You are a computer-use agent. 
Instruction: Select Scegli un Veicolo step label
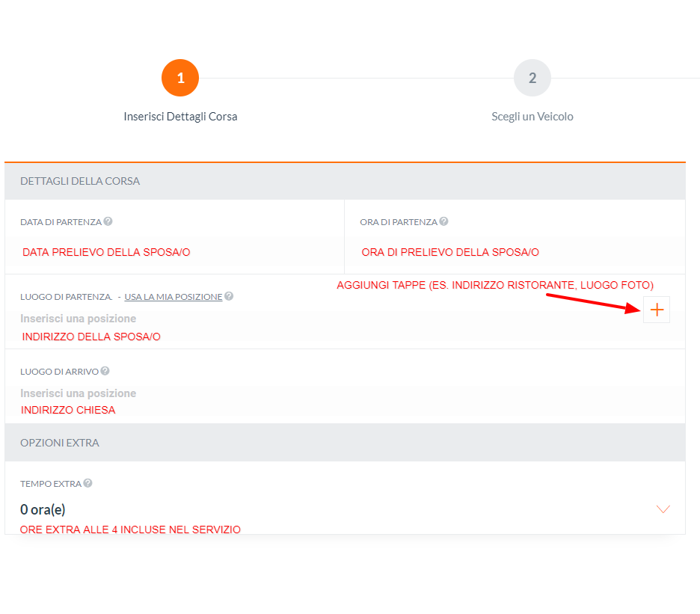pos(532,117)
